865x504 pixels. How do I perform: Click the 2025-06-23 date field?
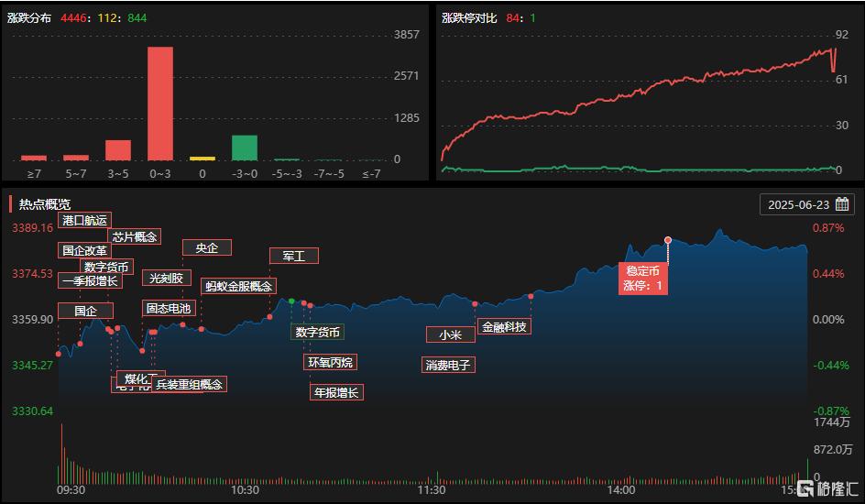click(x=807, y=204)
